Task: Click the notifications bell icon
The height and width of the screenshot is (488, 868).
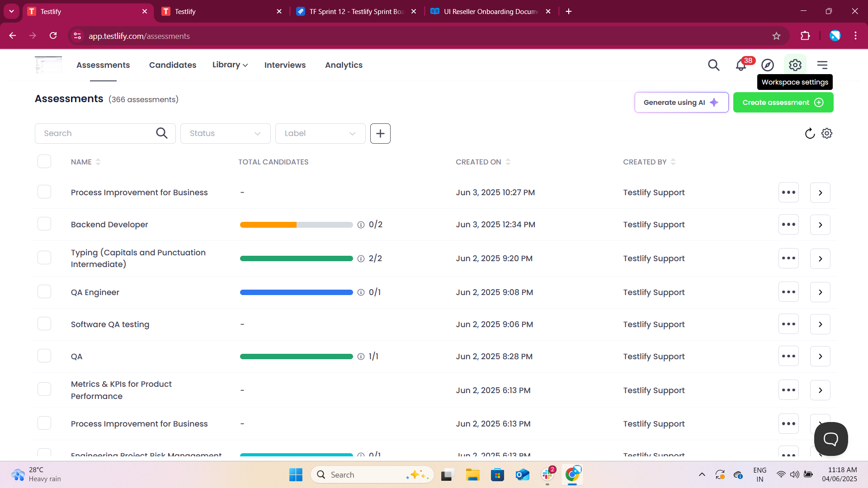Action: click(741, 65)
